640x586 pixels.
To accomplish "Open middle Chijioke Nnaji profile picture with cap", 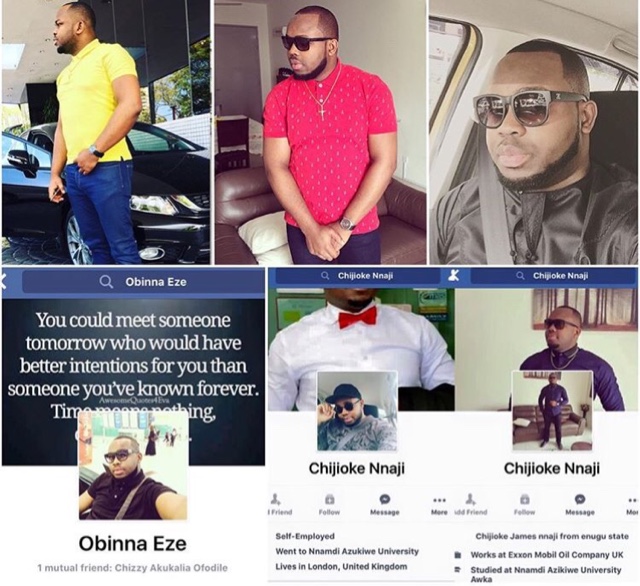I will pos(357,411).
